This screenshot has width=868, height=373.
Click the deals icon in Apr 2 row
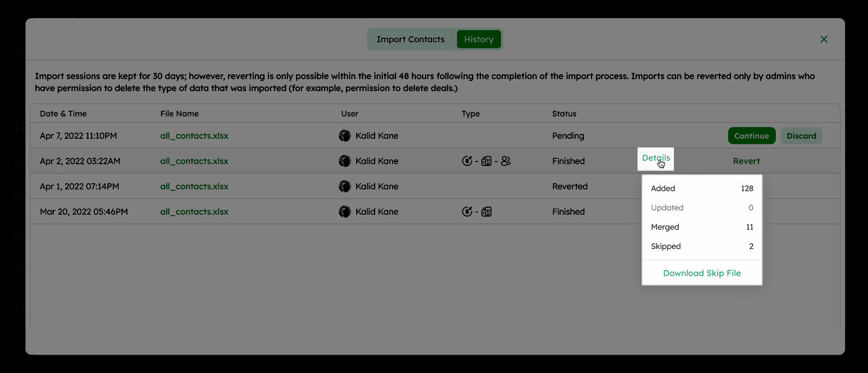point(467,161)
